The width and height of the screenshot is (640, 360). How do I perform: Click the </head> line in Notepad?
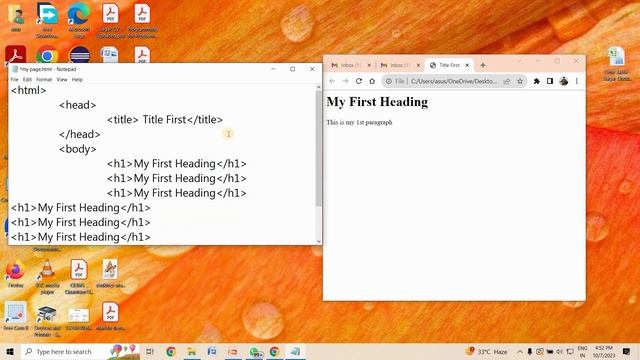tap(80, 134)
